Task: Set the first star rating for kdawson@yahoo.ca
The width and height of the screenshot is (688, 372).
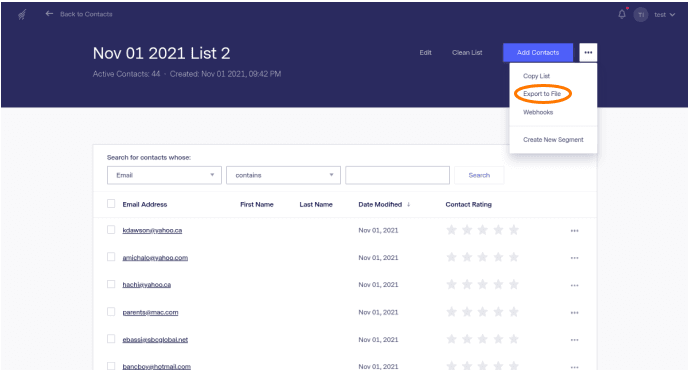Action: 452,230
